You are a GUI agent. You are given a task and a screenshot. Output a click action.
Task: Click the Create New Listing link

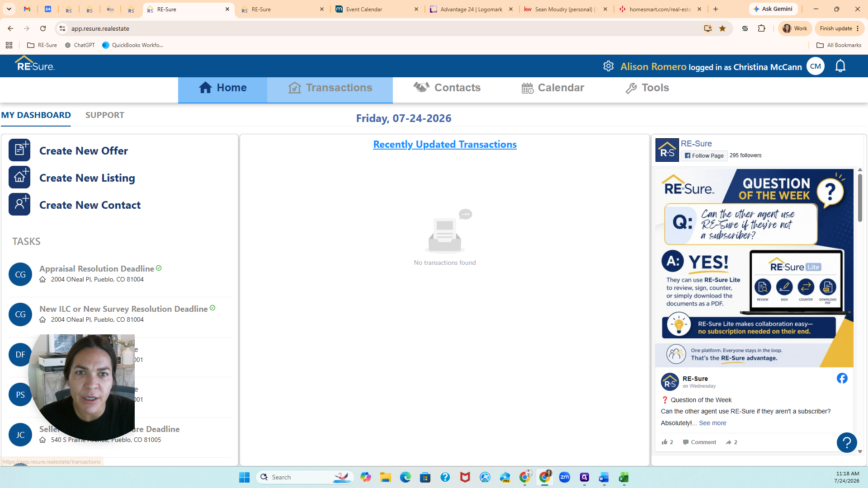pos(87,178)
